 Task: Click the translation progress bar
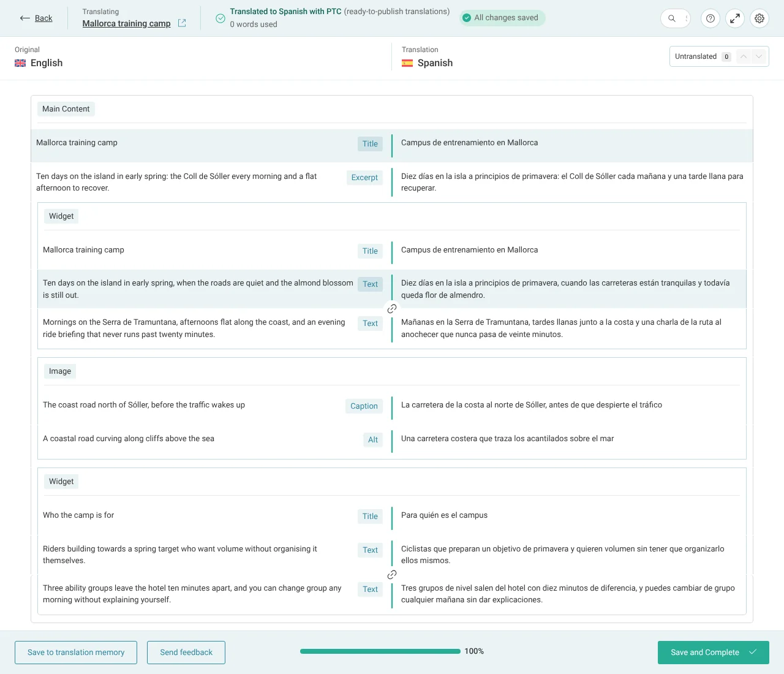[x=380, y=651]
